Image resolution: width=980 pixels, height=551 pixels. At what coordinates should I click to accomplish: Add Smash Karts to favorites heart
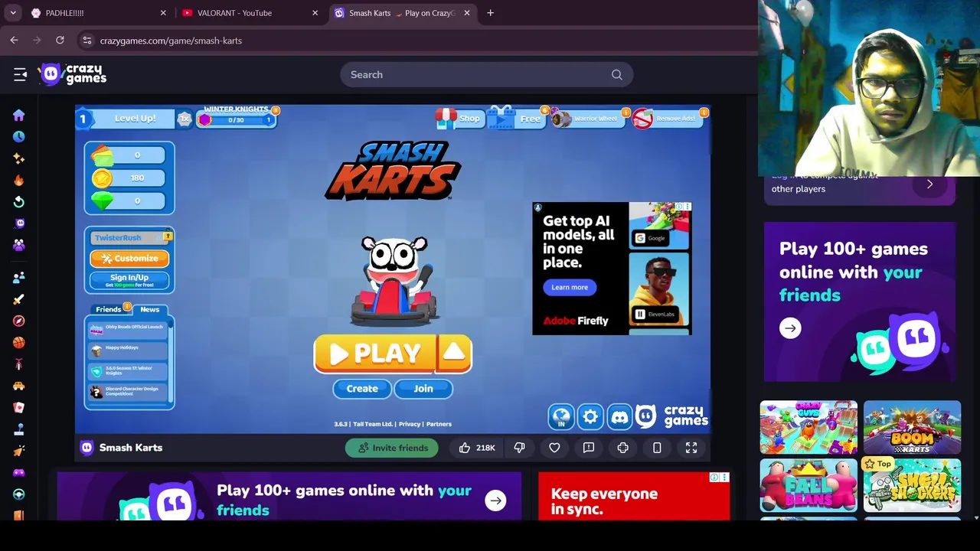coord(554,448)
